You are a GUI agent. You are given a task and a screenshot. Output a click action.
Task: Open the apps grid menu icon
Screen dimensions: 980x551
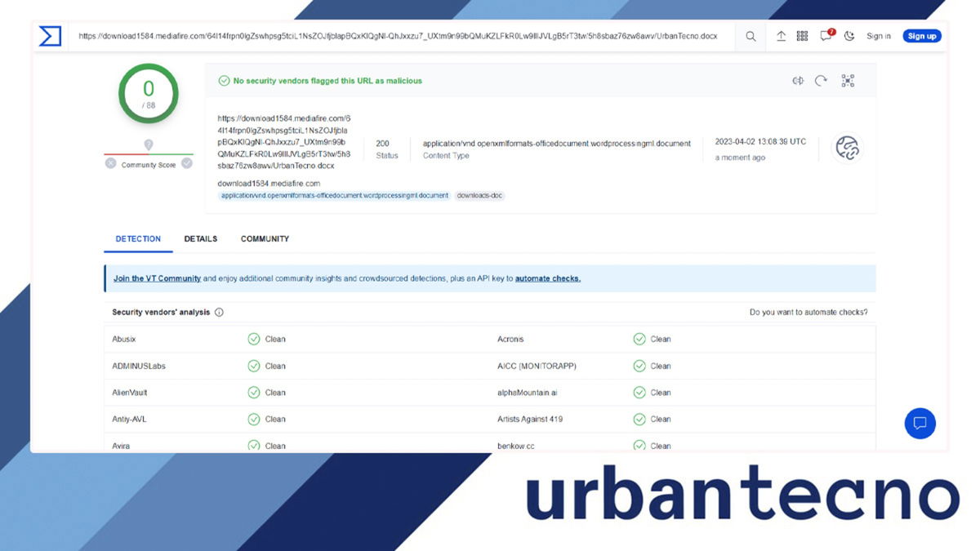pyautogui.click(x=802, y=36)
